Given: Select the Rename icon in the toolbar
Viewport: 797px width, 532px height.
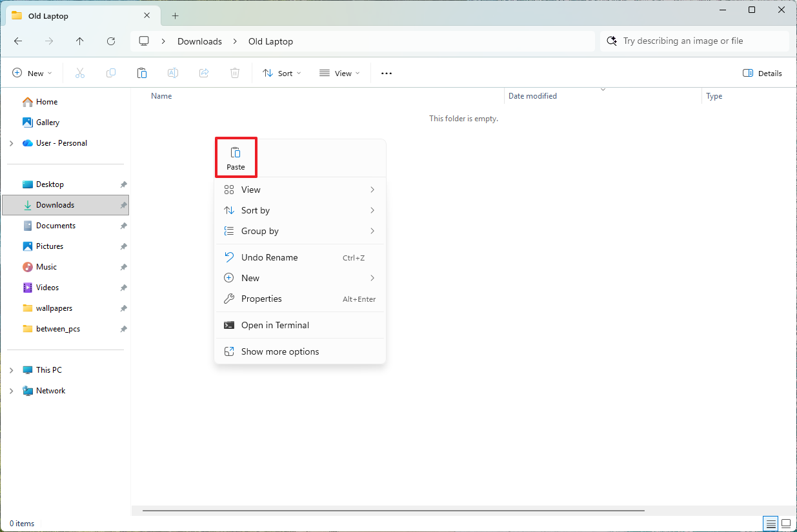Looking at the screenshot, I should [x=172, y=72].
